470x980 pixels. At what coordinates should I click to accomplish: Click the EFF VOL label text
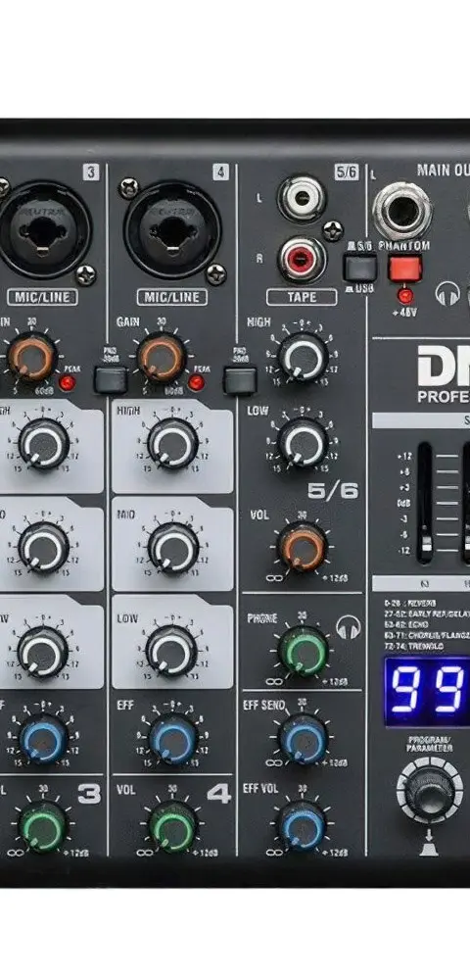pos(260,789)
